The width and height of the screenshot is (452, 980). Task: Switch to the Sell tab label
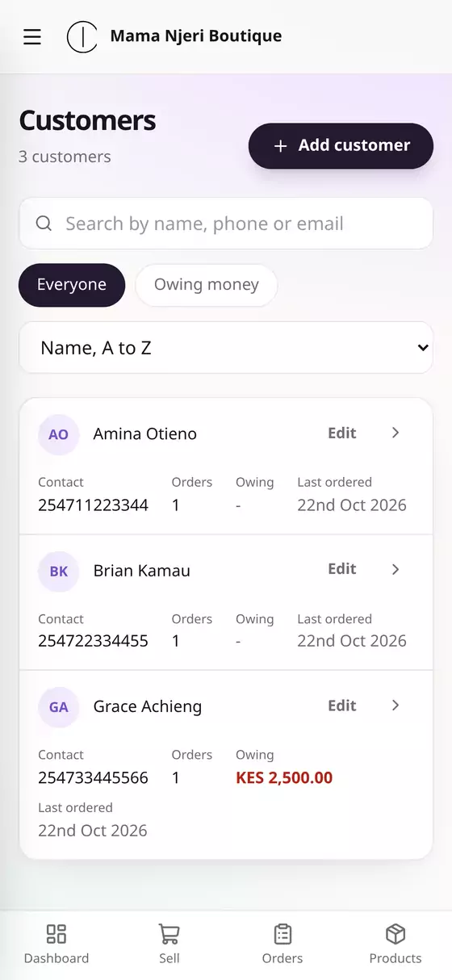pos(169,958)
